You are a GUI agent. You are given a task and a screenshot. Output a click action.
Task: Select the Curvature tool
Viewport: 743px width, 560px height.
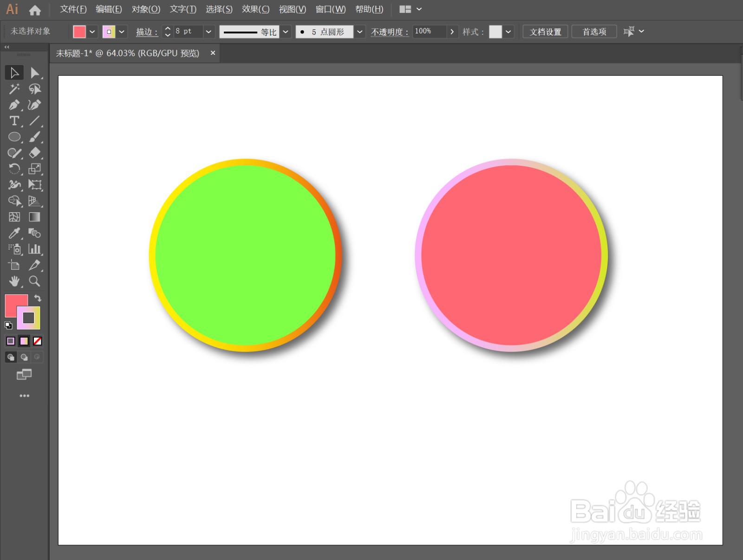pyautogui.click(x=35, y=105)
